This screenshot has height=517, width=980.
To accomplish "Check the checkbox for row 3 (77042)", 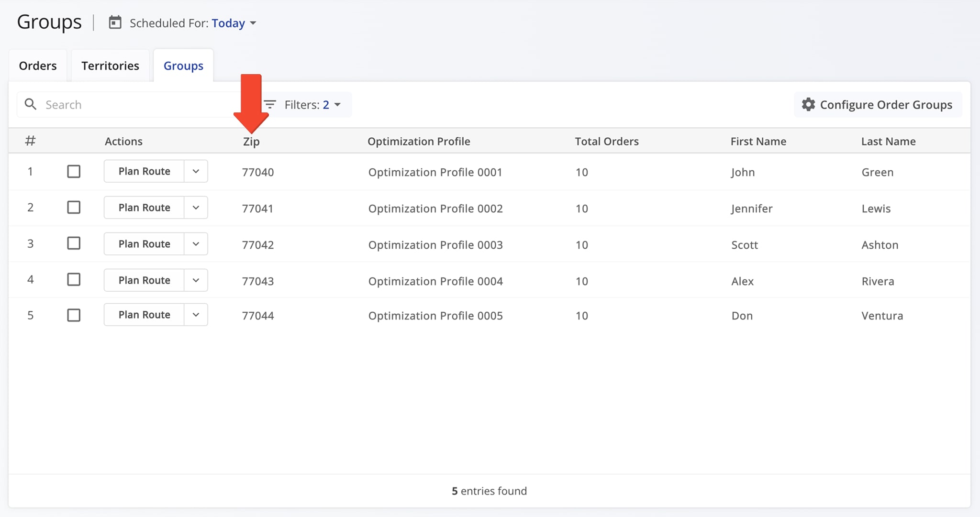I will pyautogui.click(x=74, y=243).
